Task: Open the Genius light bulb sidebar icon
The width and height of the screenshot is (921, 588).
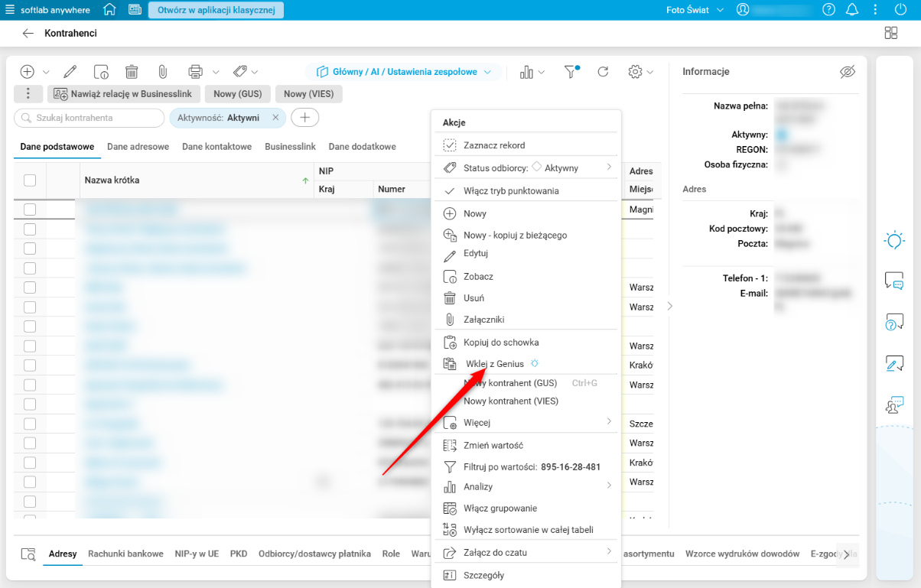Action: tap(893, 240)
